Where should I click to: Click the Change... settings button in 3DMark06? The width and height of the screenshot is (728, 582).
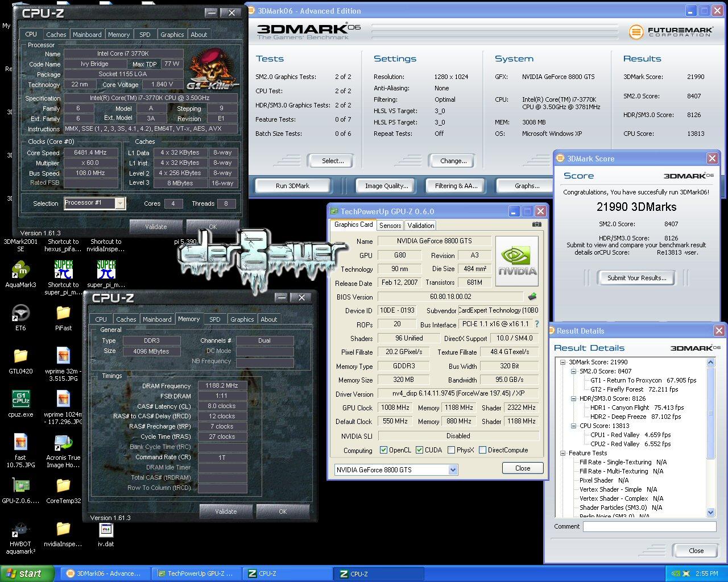pos(453,161)
